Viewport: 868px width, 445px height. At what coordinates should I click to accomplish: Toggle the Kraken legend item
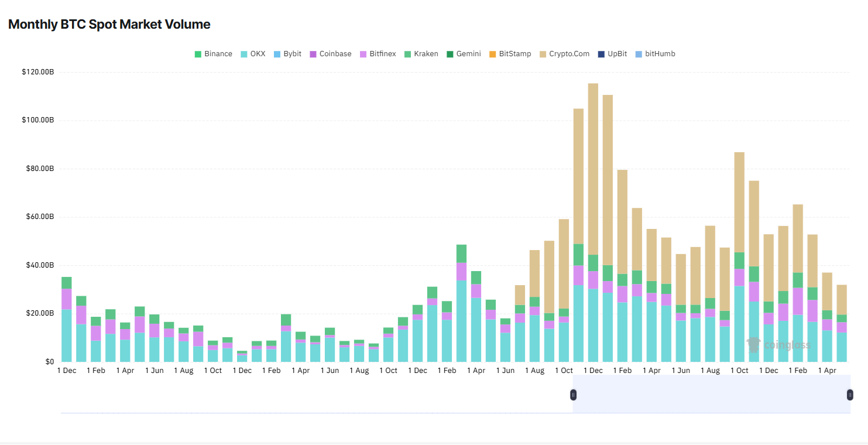(421, 54)
